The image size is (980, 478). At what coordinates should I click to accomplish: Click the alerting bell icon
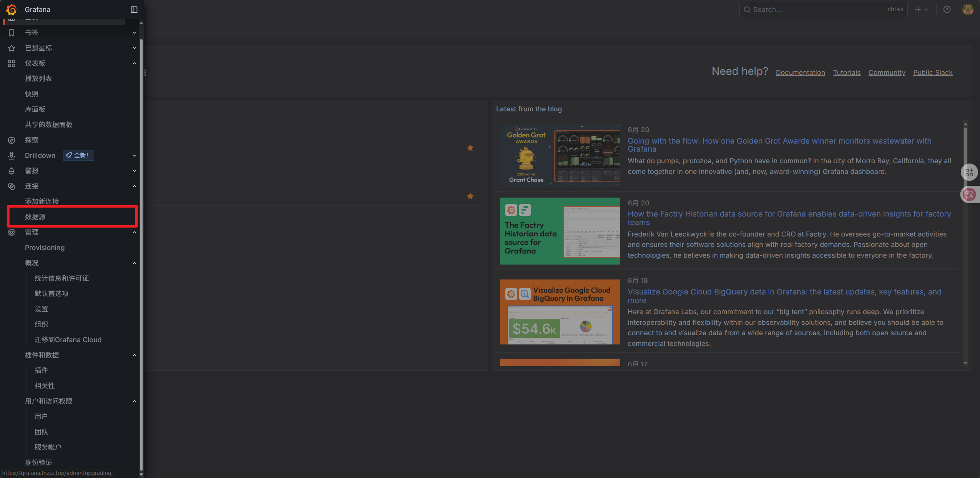click(12, 171)
